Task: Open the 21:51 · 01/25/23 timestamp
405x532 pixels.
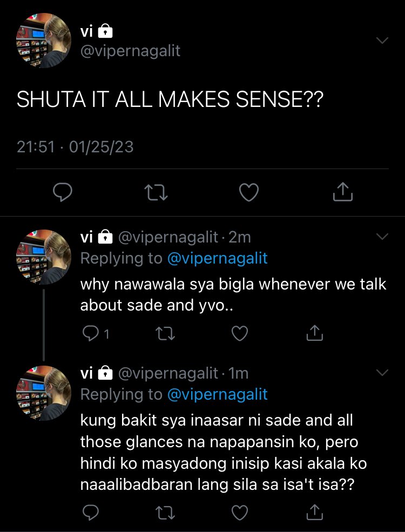Action: coord(75,147)
